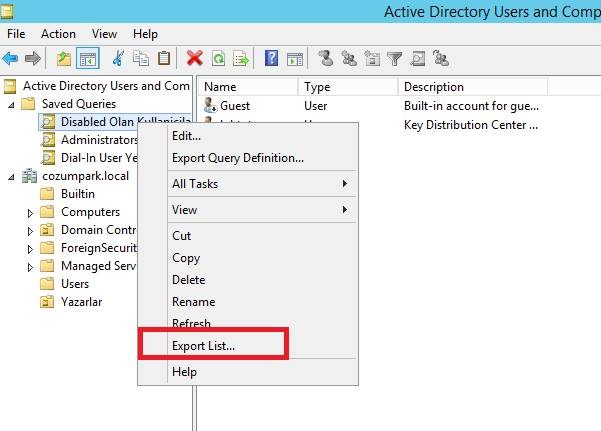
Task: Open the View menu in menu bar
Action: coord(104,34)
